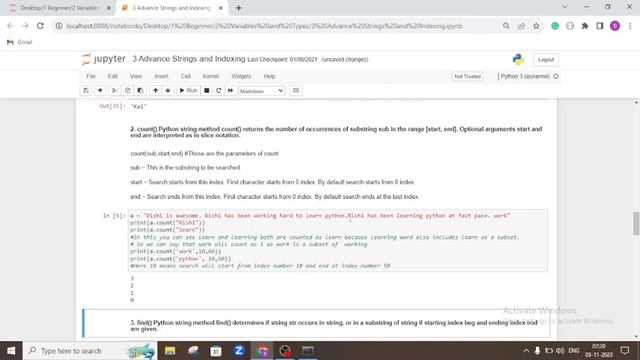Click the notebook title 3 Advance Strings and Indexing

tap(189, 59)
